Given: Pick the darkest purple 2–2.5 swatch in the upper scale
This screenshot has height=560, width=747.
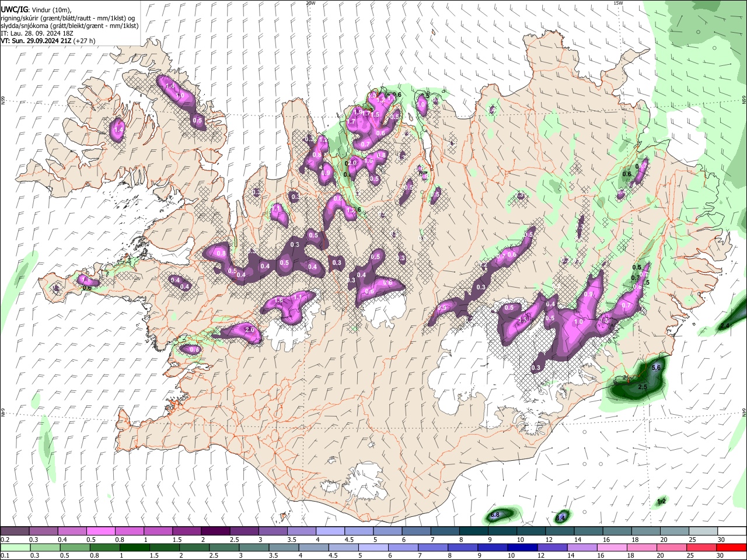Looking at the screenshot, I should click(215, 531).
